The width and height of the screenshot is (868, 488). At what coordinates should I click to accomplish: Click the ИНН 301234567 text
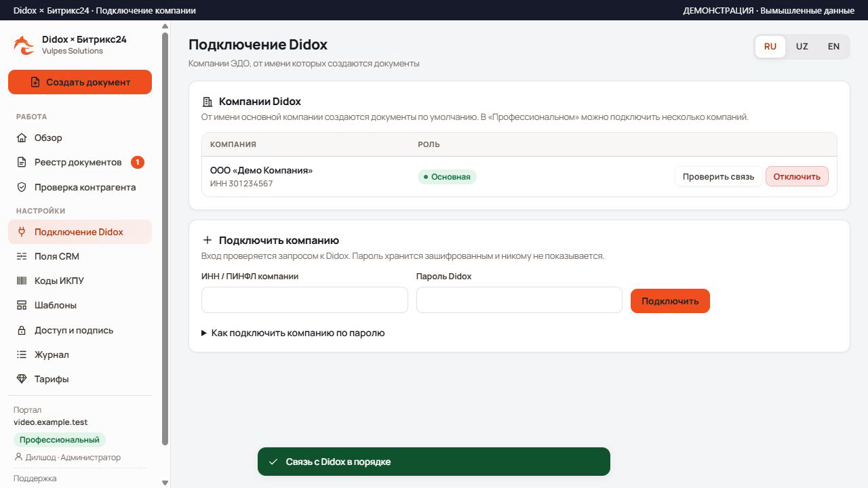pos(241,184)
